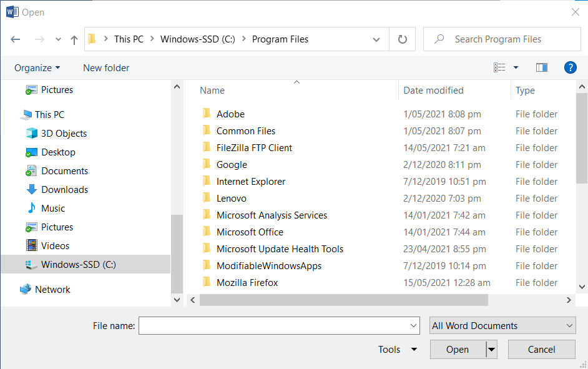Image resolution: width=588 pixels, height=369 pixels.
Task: Click the change view layout icon
Action: [x=499, y=67]
